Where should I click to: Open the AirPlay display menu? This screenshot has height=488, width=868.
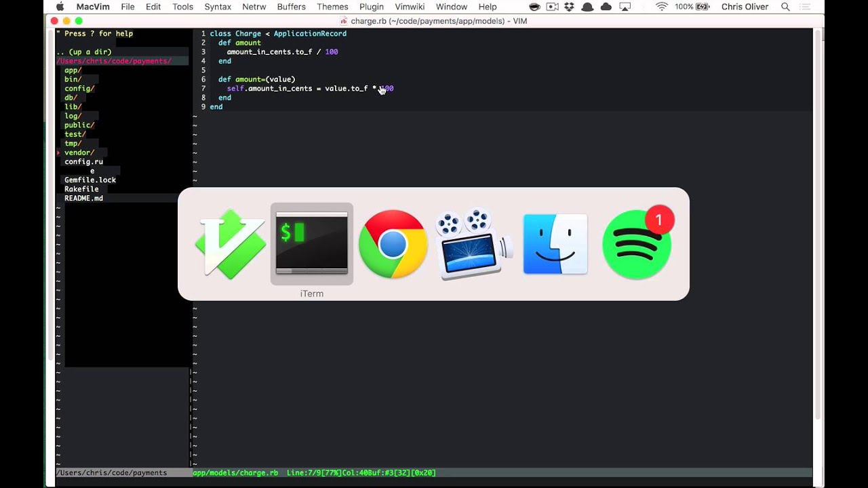624,7
